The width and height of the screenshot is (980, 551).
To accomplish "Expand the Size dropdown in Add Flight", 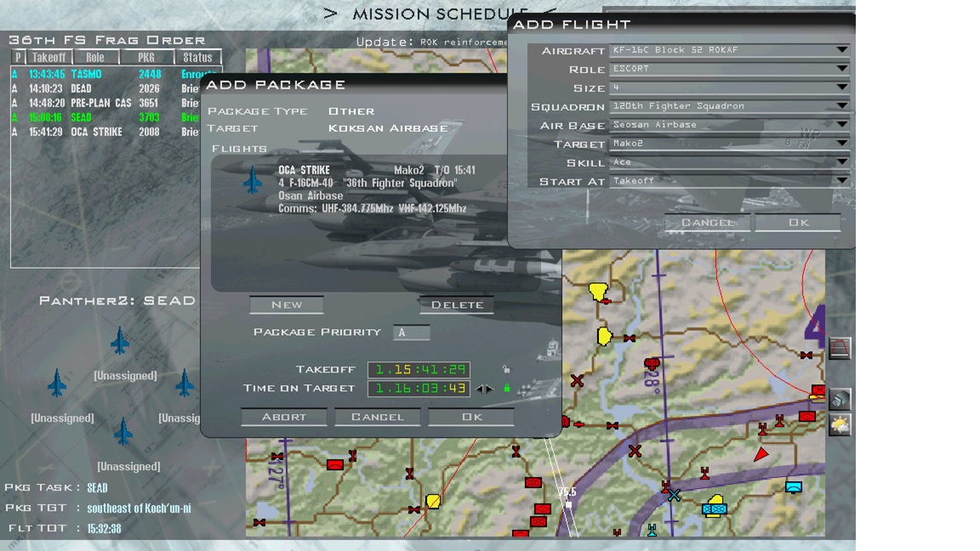I will [729, 88].
